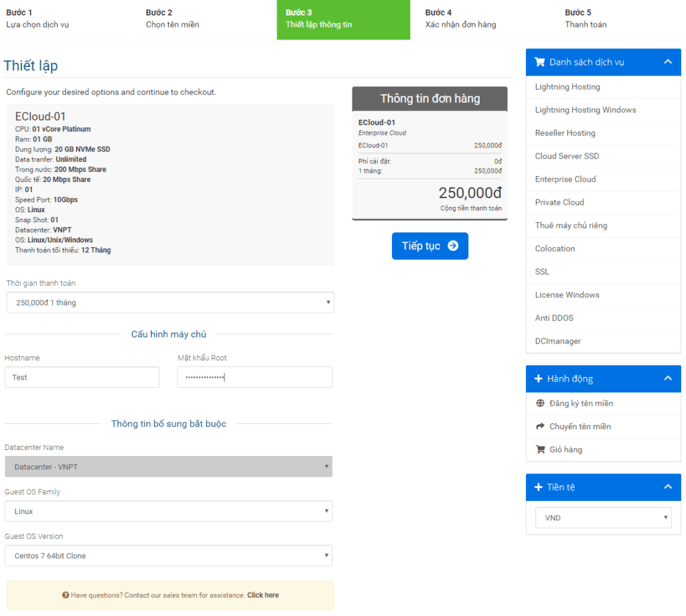This screenshot has width=686, height=616.
Task: Click the shopping cart icon in Danh sách dịch vụ header
Action: [539, 62]
